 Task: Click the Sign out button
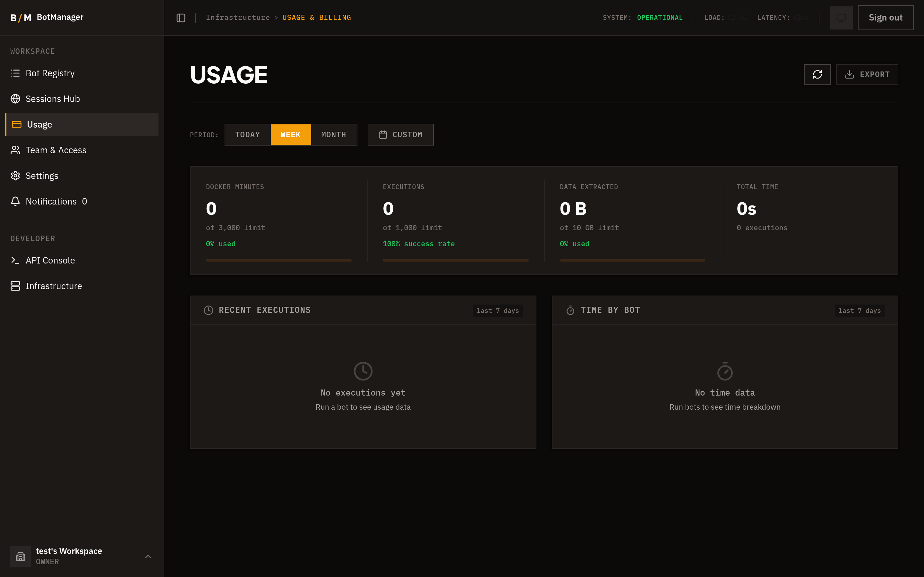pyautogui.click(x=885, y=18)
